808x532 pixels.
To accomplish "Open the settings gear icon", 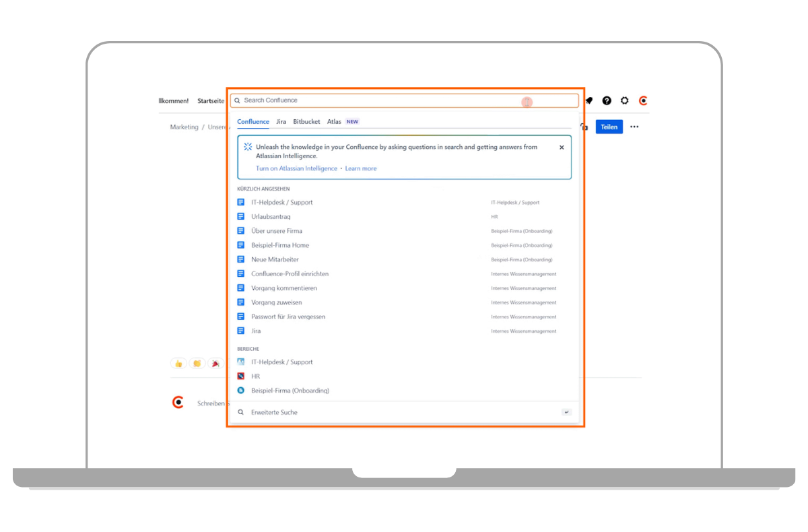I will (625, 101).
